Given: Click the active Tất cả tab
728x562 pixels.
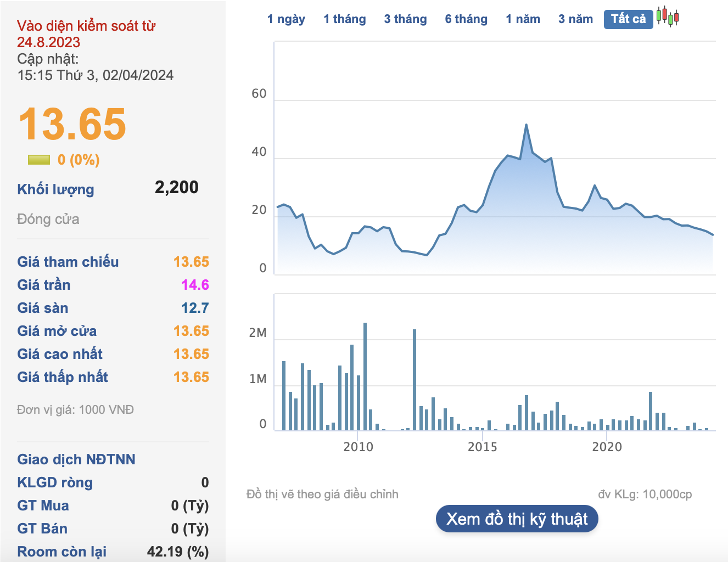Looking at the screenshot, I should [628, 19].
